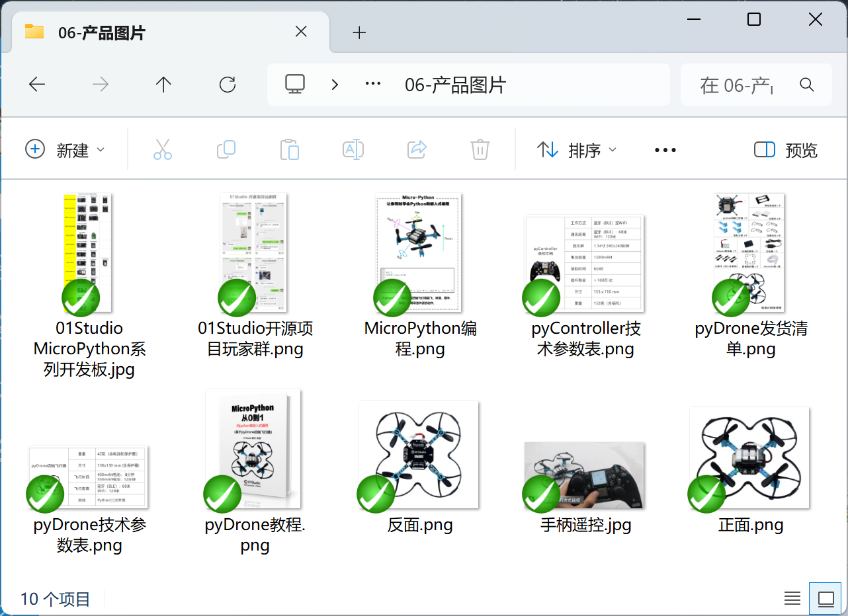This screenshot has width=848, height=616.
Task: Open the See more ellipsis menu in toolbar
Action: 665,150
